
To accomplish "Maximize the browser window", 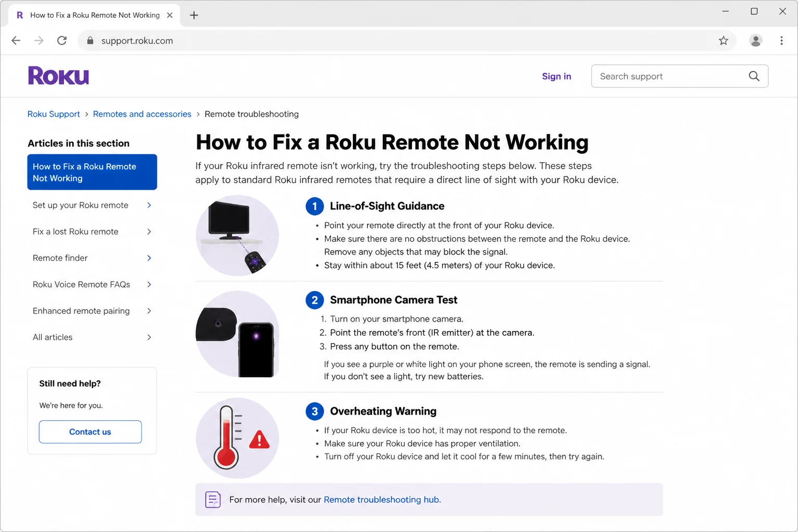I will (754, 11).
